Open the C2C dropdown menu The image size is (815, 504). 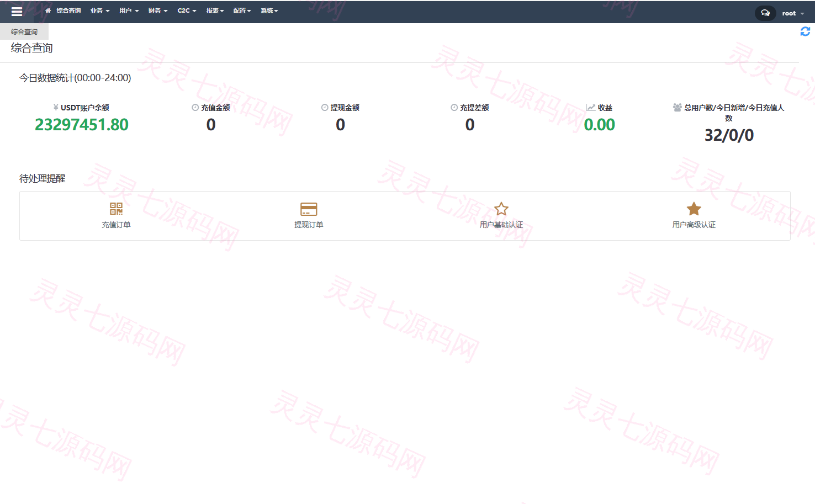(x=187, y=10)
